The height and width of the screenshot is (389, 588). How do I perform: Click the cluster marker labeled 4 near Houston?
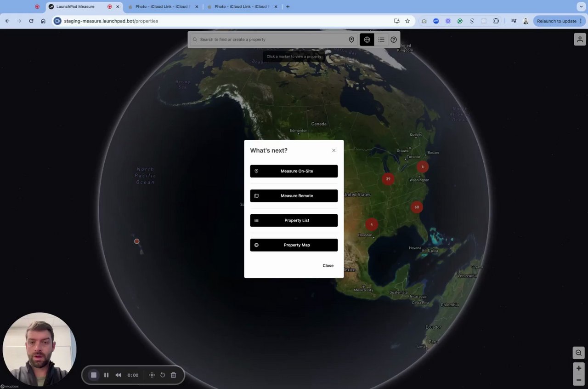(x=372, y=224)
